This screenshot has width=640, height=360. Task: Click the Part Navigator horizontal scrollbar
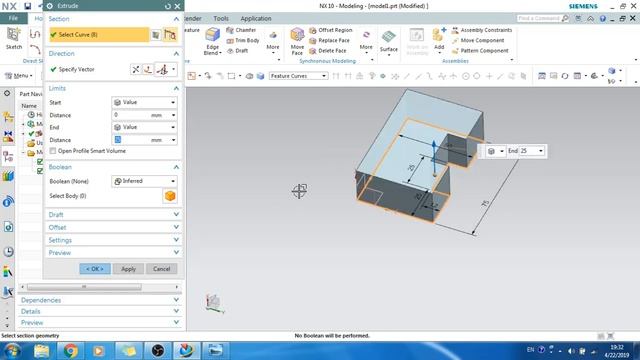(84, 287)
